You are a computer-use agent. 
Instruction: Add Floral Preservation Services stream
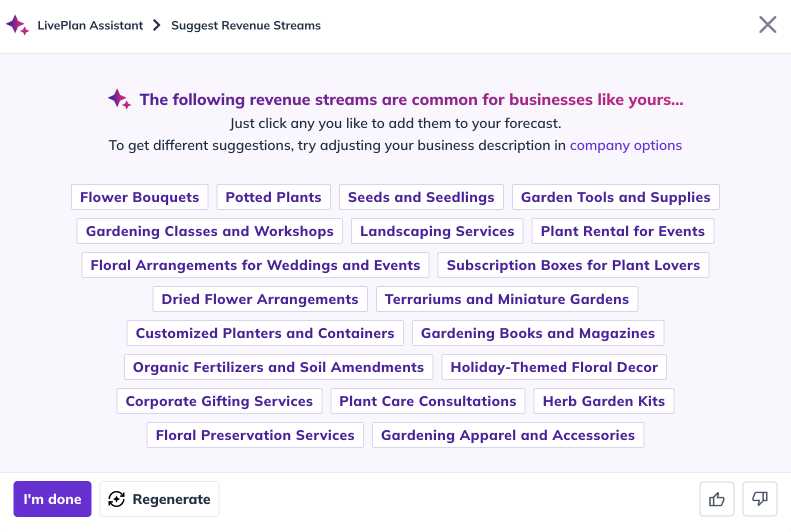[255, 435]
